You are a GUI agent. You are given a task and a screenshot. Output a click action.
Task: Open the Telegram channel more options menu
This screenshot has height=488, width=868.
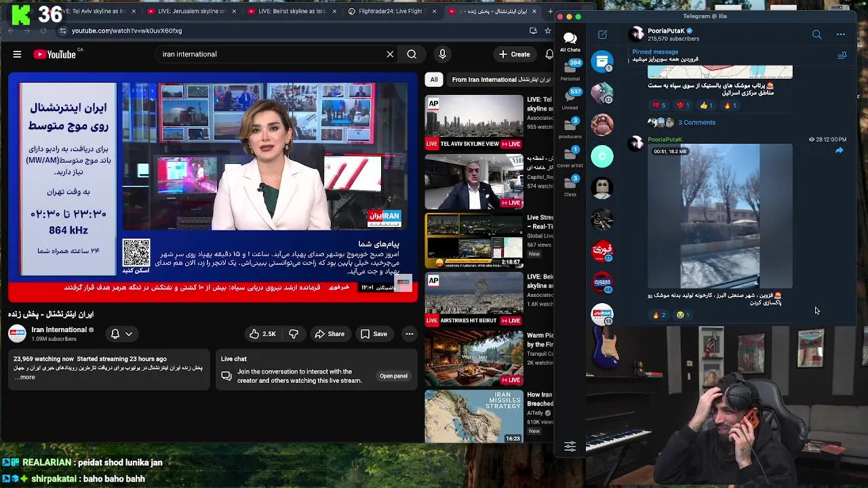(841, 35)
